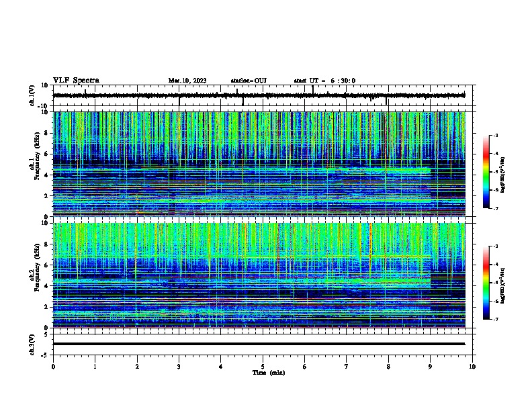
Task: Click the "-7" label on the ch.1 colorbar
Action: (495, 208)
